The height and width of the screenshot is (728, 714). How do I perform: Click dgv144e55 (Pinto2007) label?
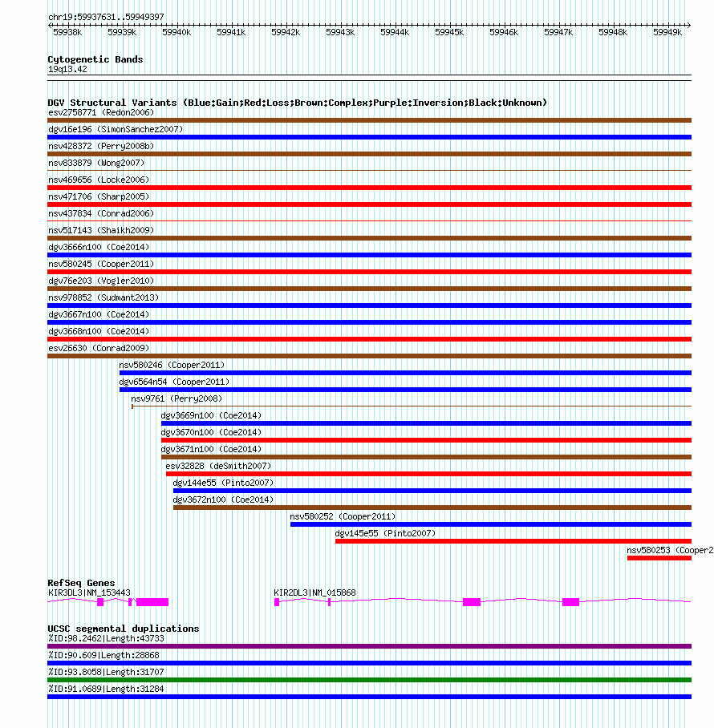[223, 483]
